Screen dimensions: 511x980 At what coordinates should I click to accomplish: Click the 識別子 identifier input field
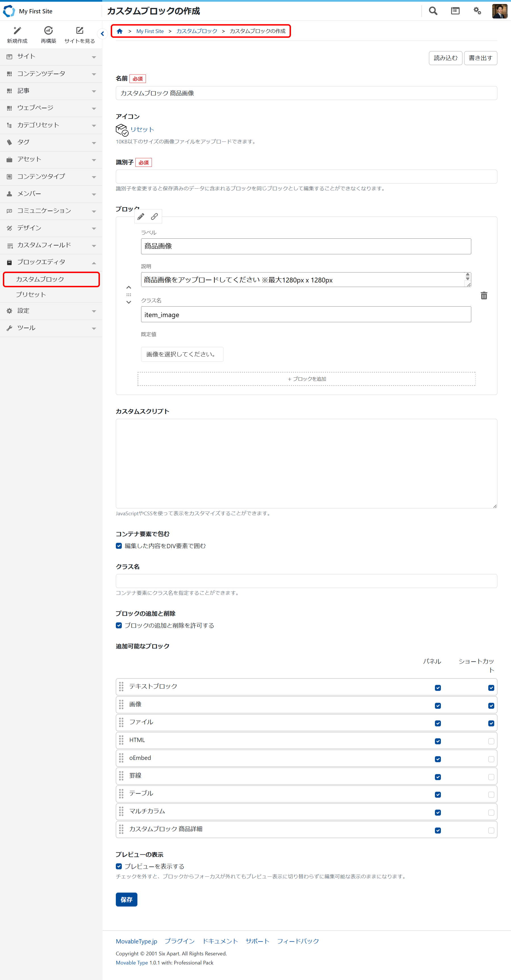tap(306, 176)
